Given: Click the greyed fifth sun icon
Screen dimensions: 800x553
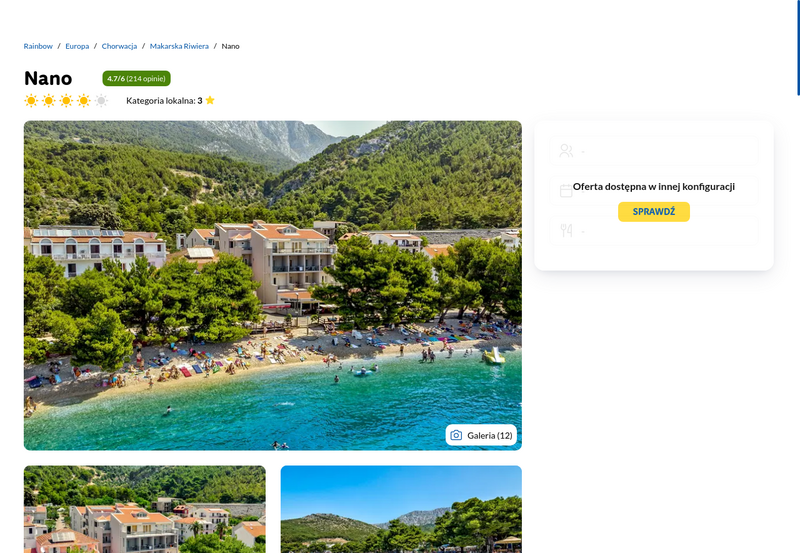Looking at the screenshot, I should (x=102, y=100).
